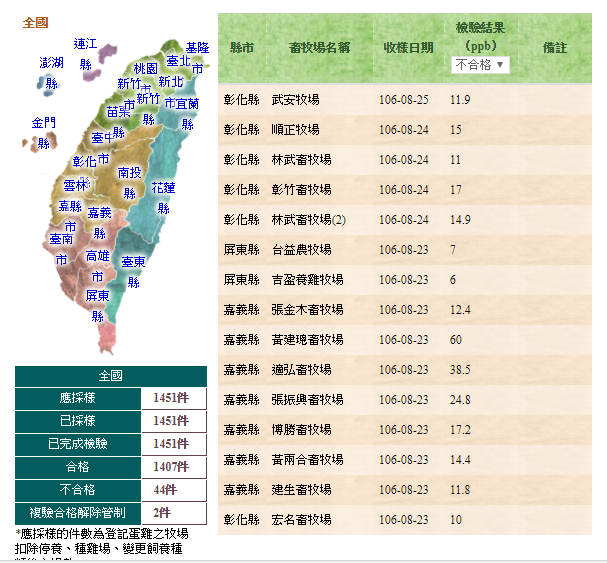Click the 備註 column header

pyautogui.click(x=555, y=48)
